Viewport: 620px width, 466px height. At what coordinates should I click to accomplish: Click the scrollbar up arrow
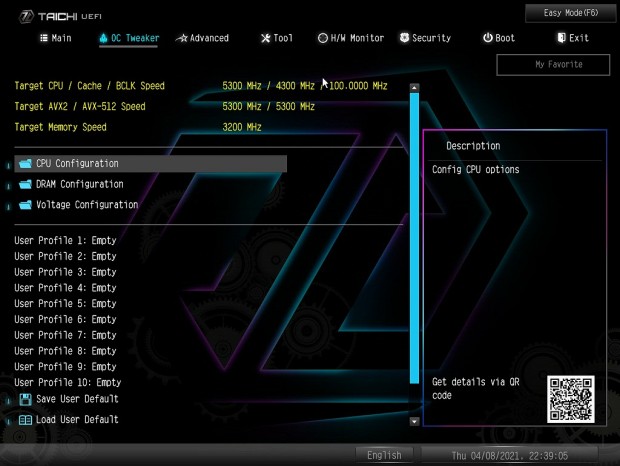click(414, 87)
